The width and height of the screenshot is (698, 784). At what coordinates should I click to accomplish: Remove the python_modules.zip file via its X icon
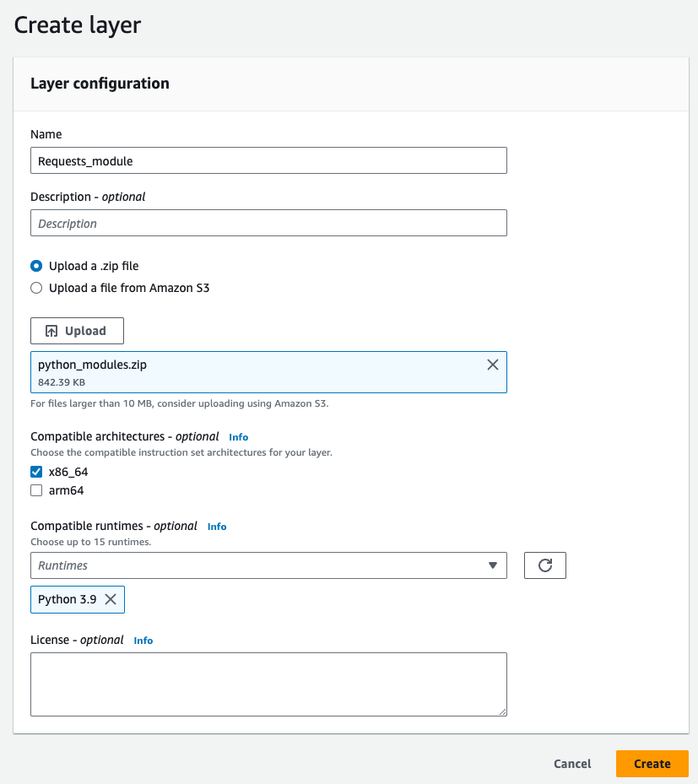pyautogui.click(x=492, y=365)
